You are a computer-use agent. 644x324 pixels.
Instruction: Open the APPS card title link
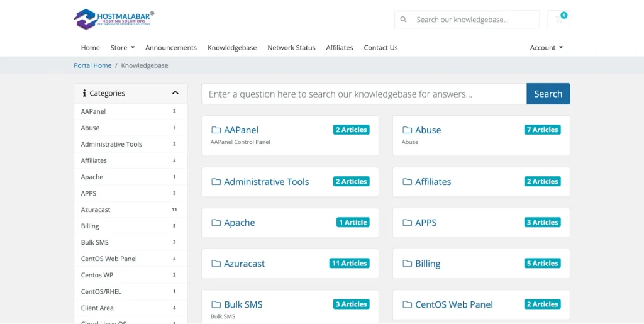(x=426, y=223)
